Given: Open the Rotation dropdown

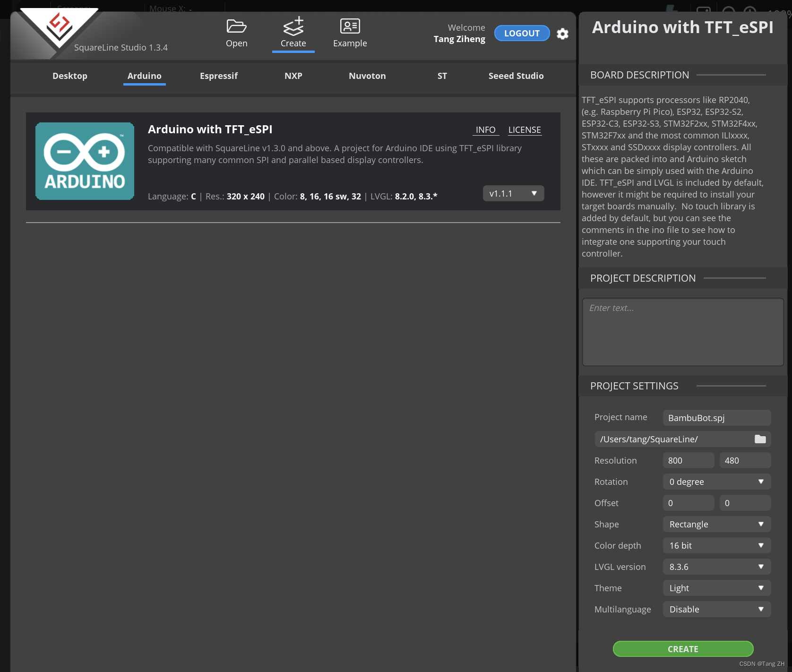Looking at the screenshot, I should click(717, 482).
